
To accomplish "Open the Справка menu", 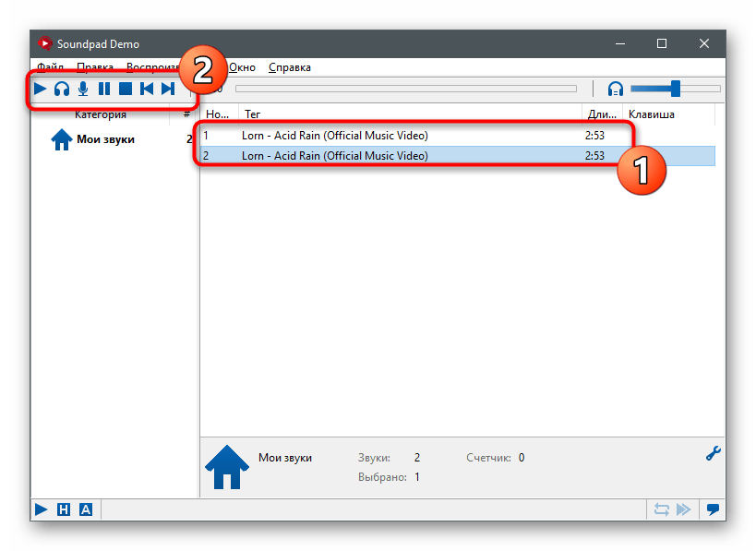I will pos(289,67).
